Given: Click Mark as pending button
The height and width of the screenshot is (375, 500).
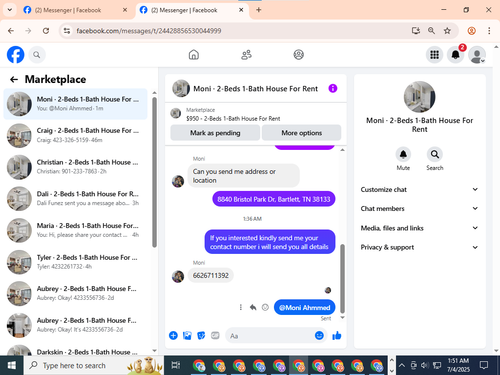Looking at the screenshot, I should click(215, 133).
